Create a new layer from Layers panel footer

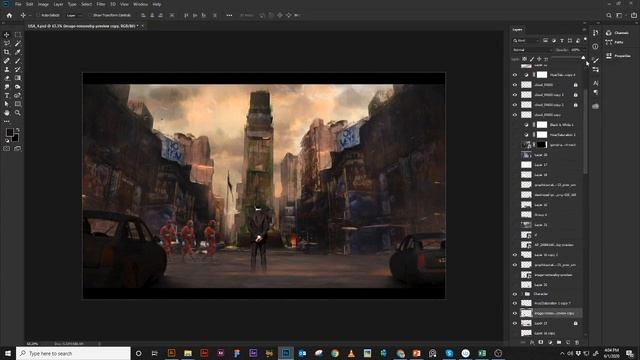point(568,342)
